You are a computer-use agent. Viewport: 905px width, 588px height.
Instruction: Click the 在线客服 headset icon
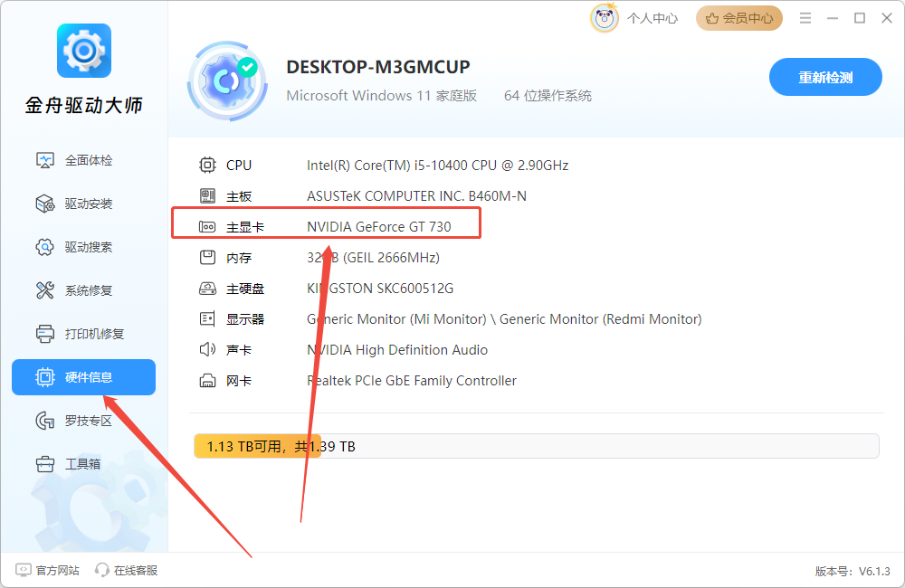(x=102, y=570)
